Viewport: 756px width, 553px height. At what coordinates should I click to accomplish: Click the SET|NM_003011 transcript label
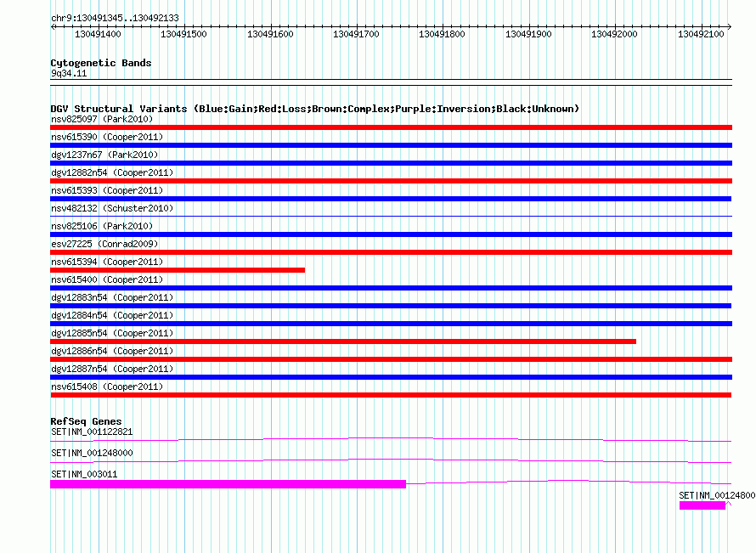coord(84,474)
